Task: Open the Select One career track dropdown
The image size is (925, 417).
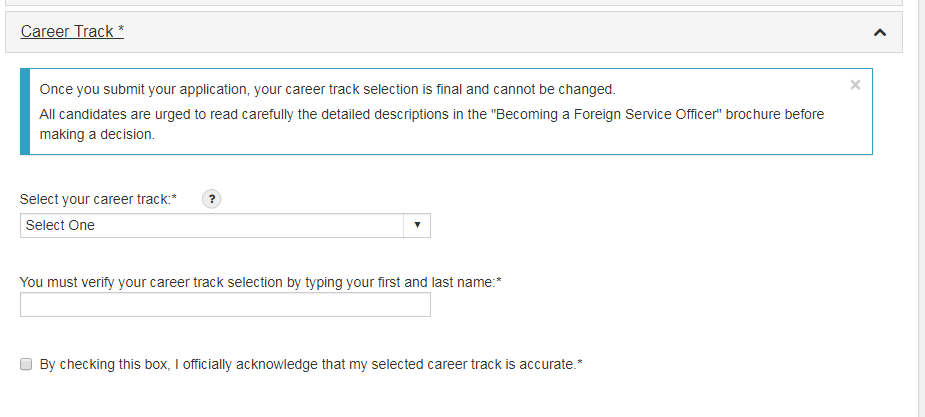Action: (x=225, y=226)
